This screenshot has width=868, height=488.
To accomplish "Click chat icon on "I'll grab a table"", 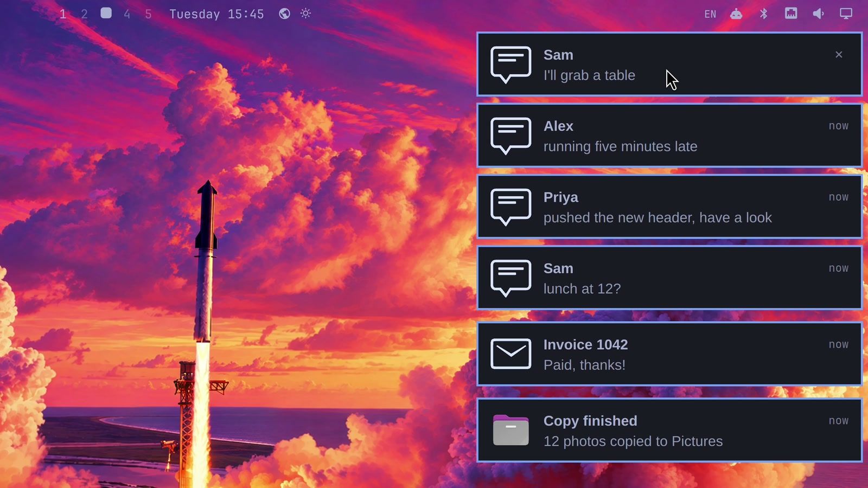I will pos(510,65).
